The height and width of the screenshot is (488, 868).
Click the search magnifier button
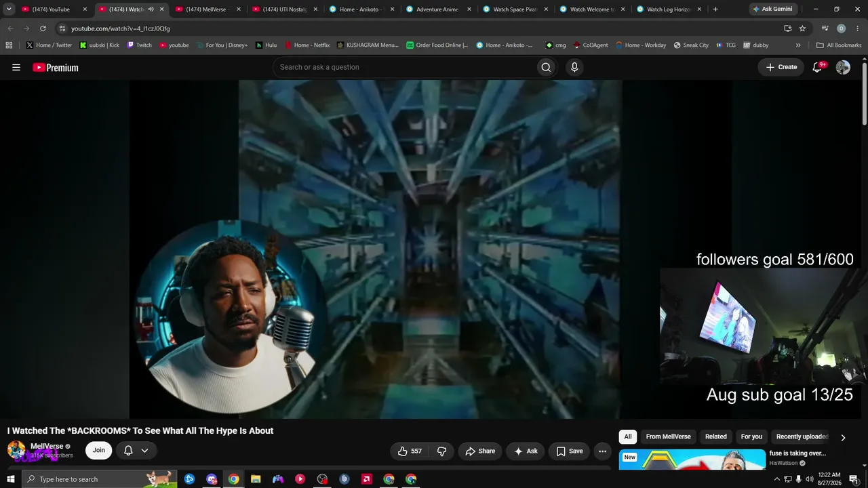click(x=546, y=67)
